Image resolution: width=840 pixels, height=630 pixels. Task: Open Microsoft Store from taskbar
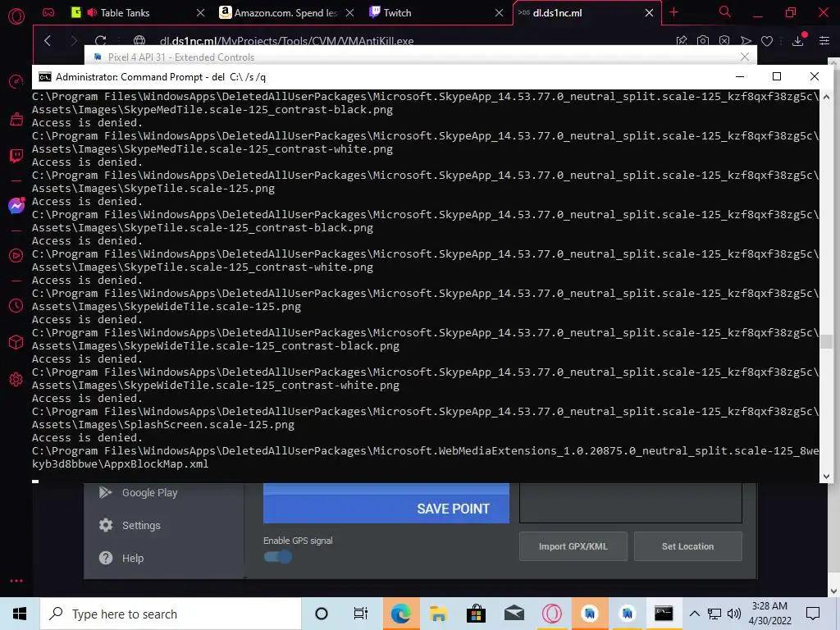coord(476,614)
